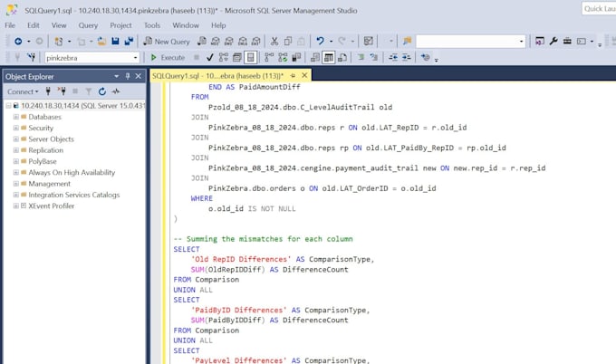Click the Navigate Backward arrow icon
Viewport: 616px width, 364px height.
(18, 42)
